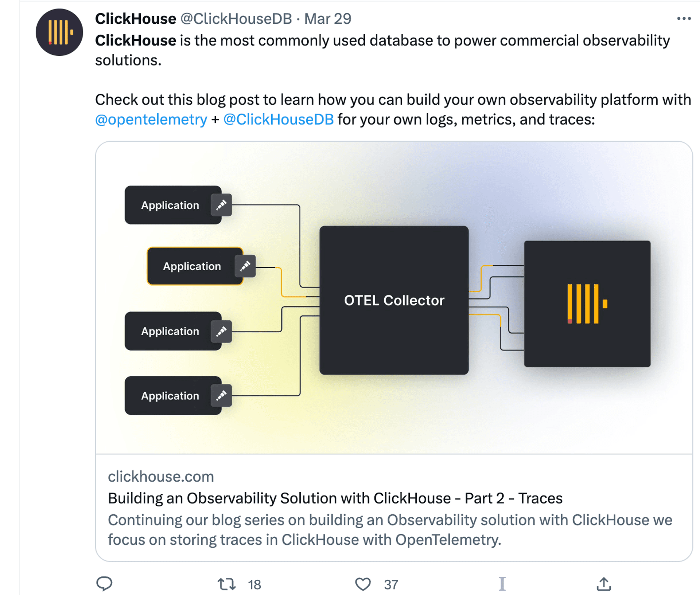Viewport: 700px width, 595px height.
Task: Click syringe icon on highlighted Application box
Action: click(x=245, y=266)
